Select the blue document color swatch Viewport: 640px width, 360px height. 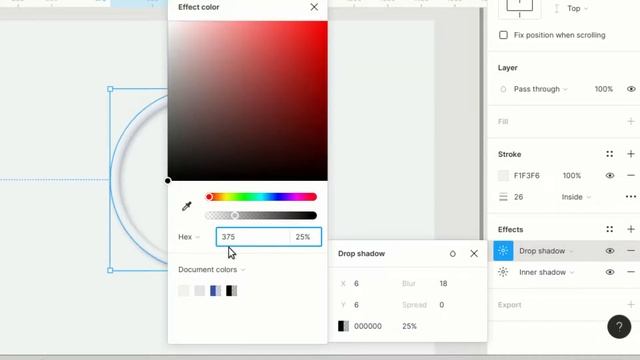[216, 291]
